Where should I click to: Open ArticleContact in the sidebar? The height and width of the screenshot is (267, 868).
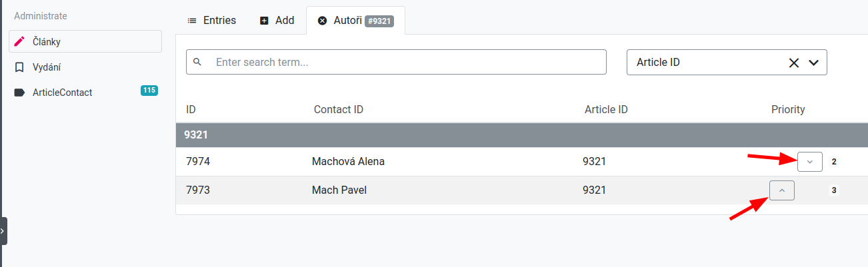point(63,93)
